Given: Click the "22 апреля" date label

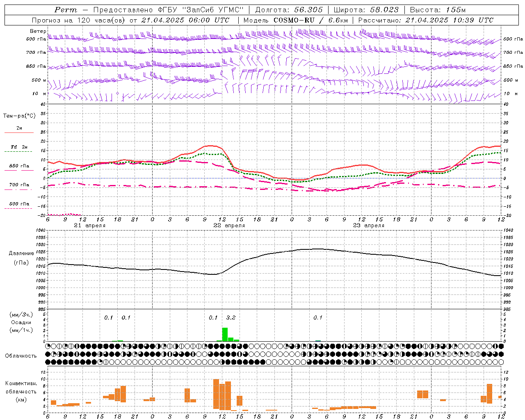Looking at the screenshot, I should 229,226.
